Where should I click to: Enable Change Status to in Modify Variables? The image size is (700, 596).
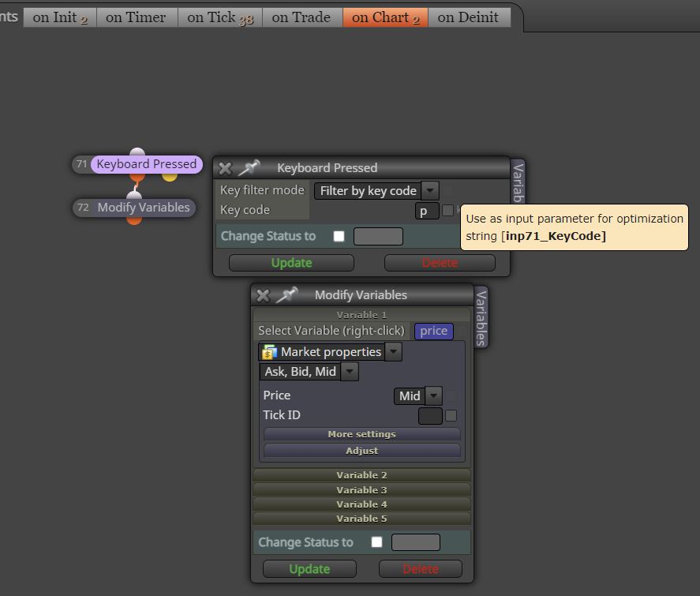376,542
